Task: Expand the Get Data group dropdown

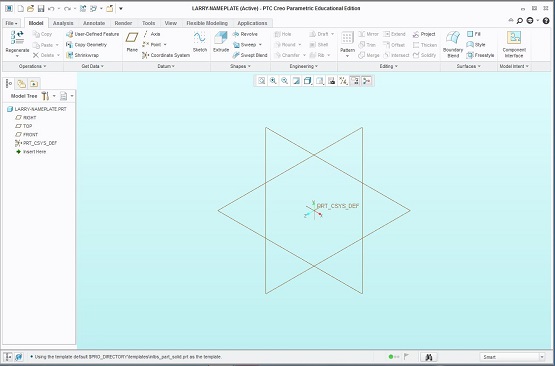Action: 93,66
